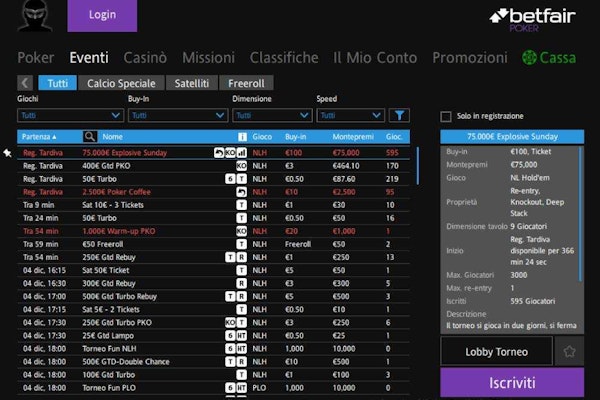
Task: Open the Giochi dropdown
Action: coord(70,115)
